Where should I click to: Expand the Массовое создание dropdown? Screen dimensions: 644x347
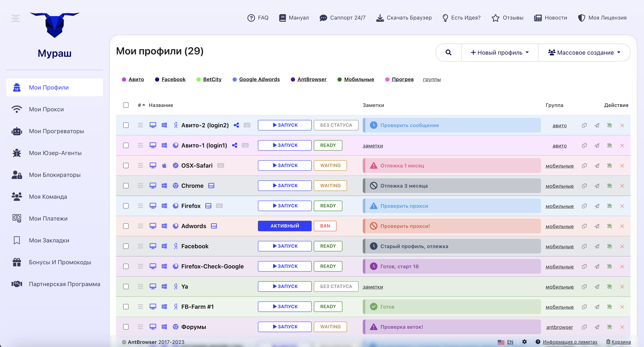pos(584,53)
